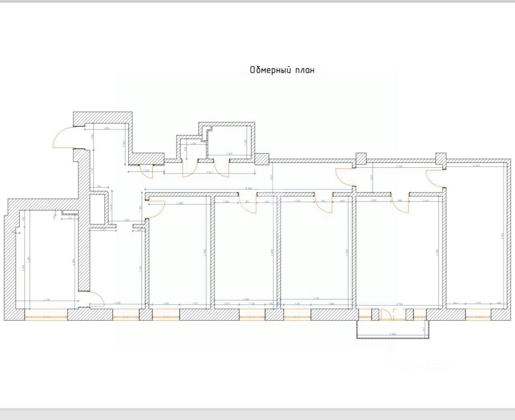
Task: Select the hatched balcony outline at bottom
Action: pos(393,330)
